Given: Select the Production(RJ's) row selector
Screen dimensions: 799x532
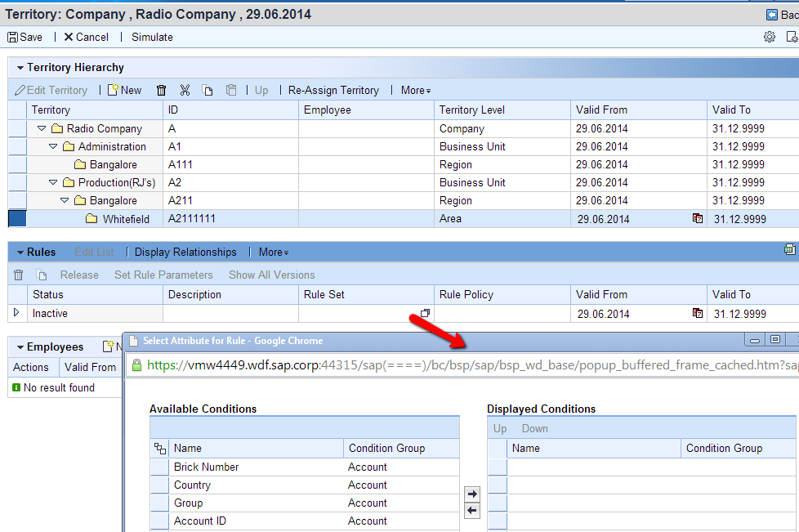Looking at the screenshot, I should (x=17, y=183).
